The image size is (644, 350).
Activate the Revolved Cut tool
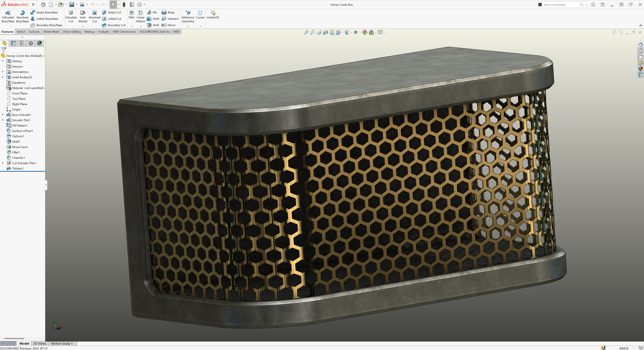[94, 16]
